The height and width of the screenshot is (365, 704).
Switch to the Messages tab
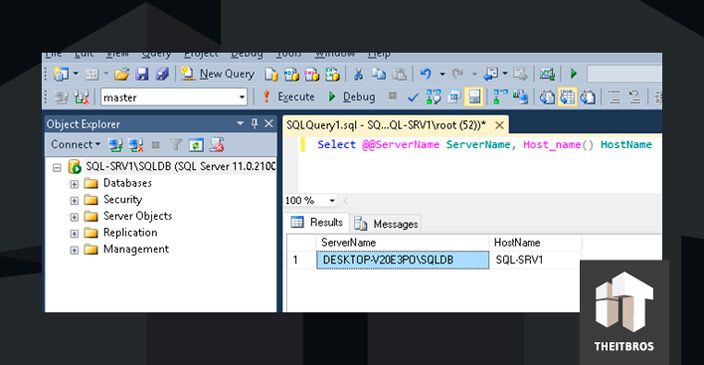click(387, 224)
